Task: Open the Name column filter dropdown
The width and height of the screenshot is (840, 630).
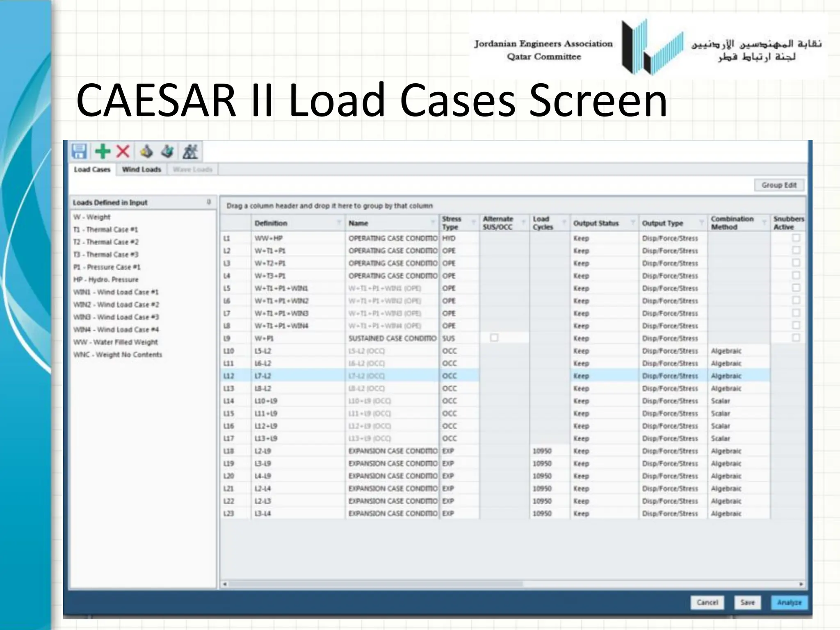Action: click(433, 223)
